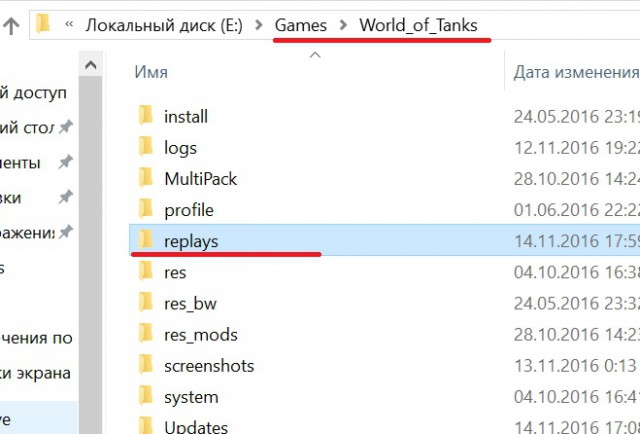The height and width of the screenshot is (434, 640).
Task: Click replays date 14.11.2016 17:59
Action: click(x=576, y=241)
